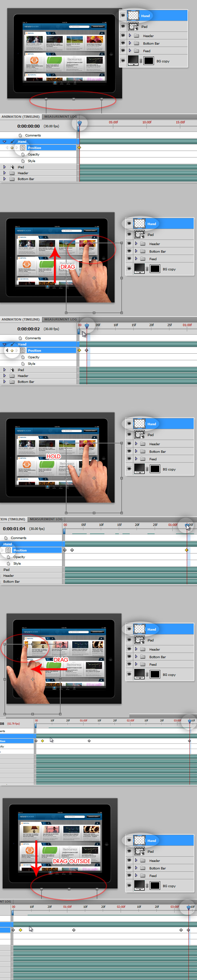This screenshot has height=980, width=197.
Task: Click iPad smart object thumbnail in topmost Layers panel
Action: 133,26
